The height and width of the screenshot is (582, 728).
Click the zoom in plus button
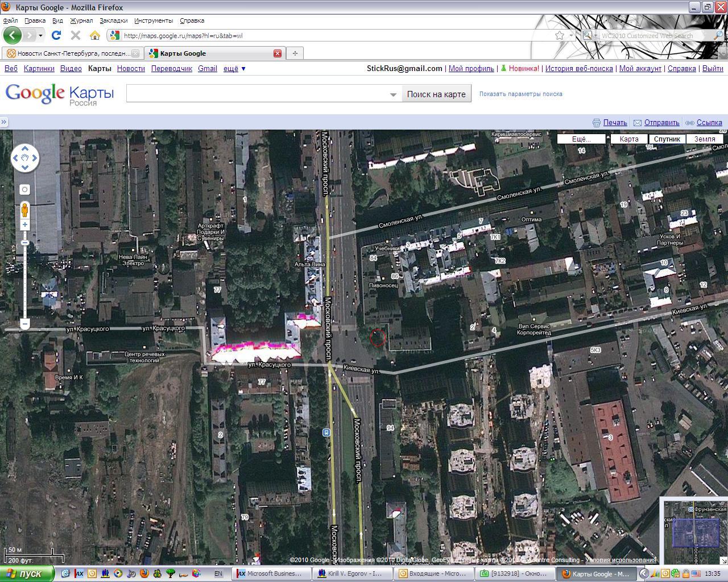[x=25, y=225]
